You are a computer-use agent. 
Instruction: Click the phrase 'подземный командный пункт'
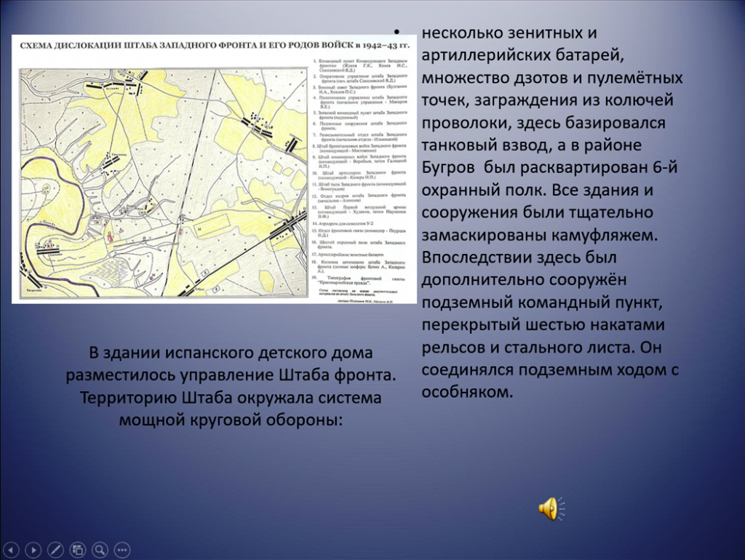click(x=542, y=302)
